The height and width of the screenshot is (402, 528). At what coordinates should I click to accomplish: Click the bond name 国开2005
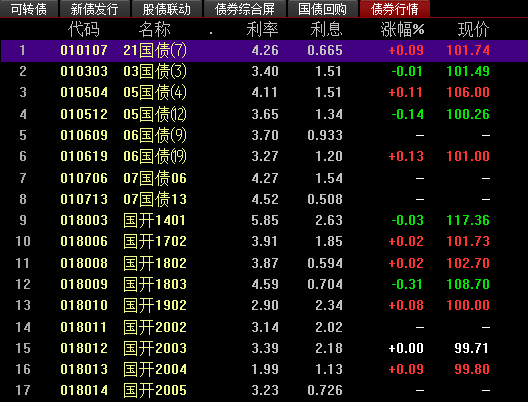click(155, 390)
